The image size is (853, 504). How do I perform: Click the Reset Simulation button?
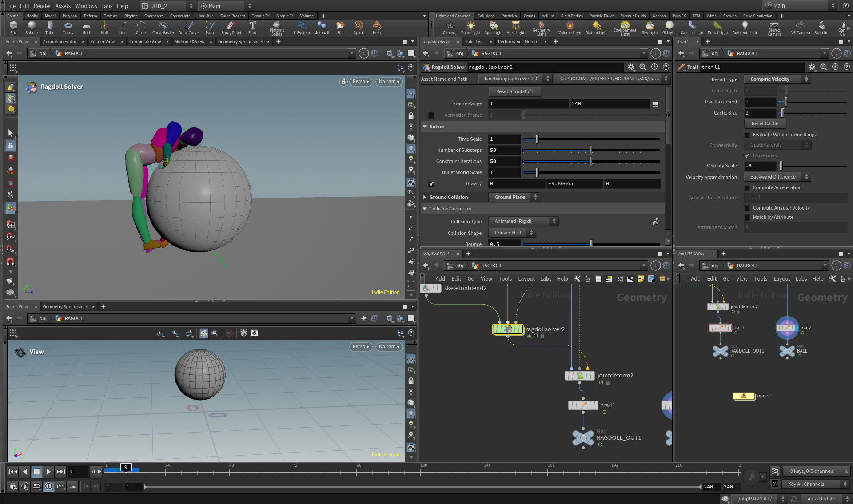514,91
